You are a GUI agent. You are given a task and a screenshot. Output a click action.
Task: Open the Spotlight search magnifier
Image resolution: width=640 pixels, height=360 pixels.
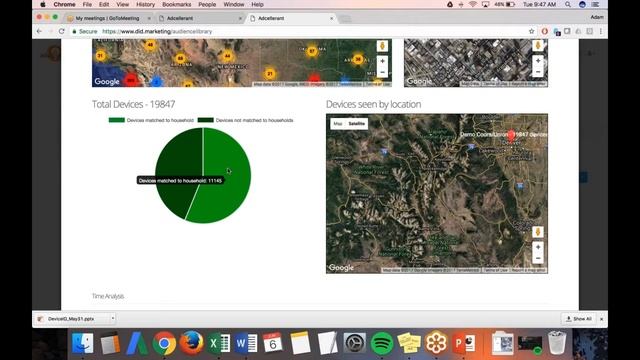point(568,4)
